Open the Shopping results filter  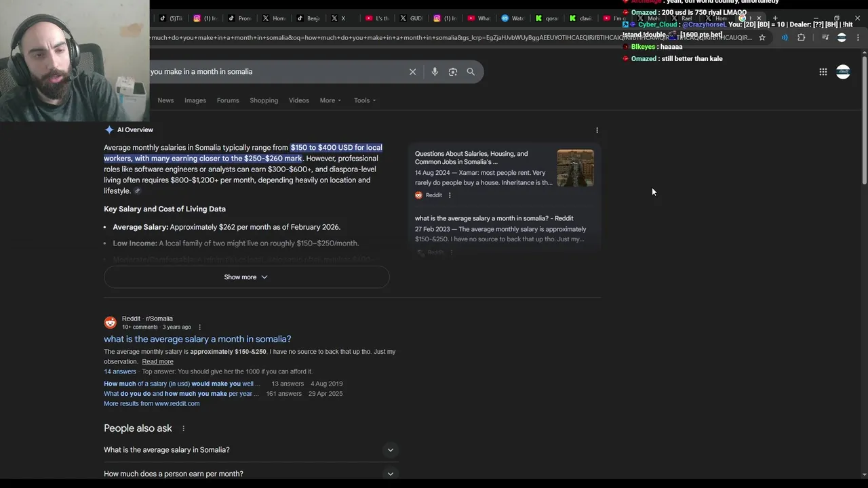click(x=264, y=100)
